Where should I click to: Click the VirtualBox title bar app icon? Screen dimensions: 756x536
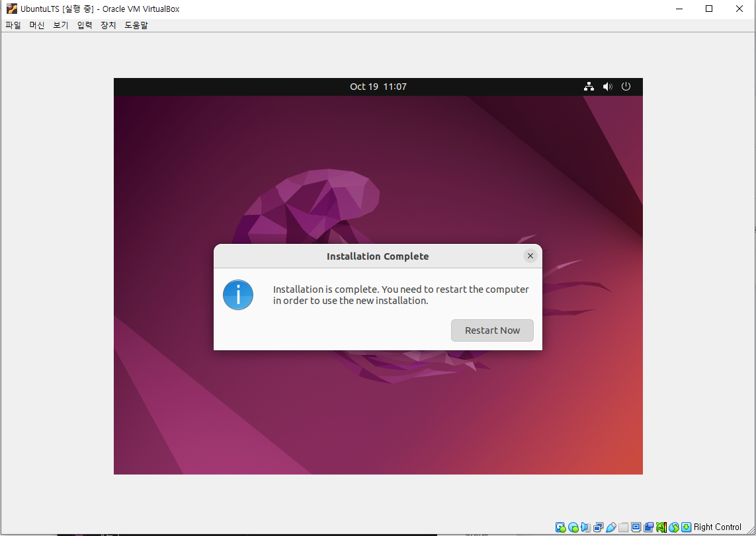[11, 9]
